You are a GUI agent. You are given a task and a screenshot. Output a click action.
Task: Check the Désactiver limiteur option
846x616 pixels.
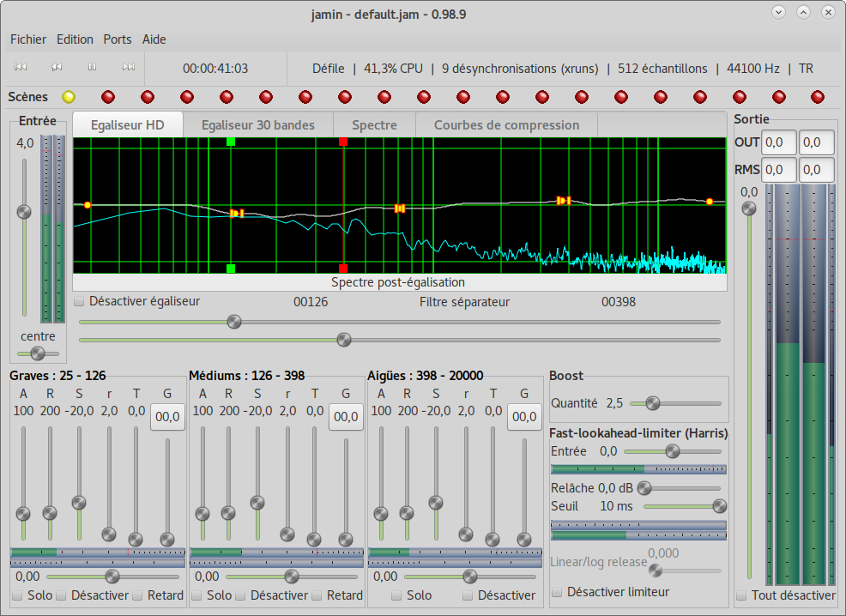pos(557,592)
